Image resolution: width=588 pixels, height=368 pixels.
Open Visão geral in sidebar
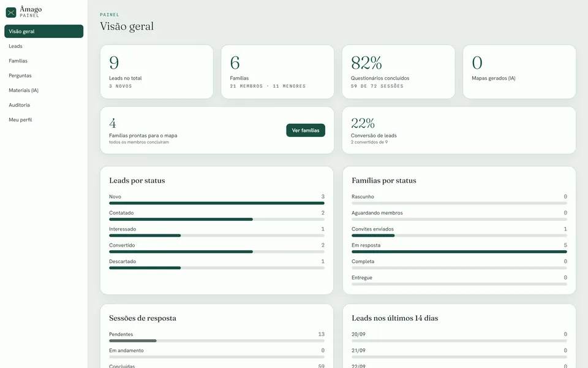tap(44, 31)
